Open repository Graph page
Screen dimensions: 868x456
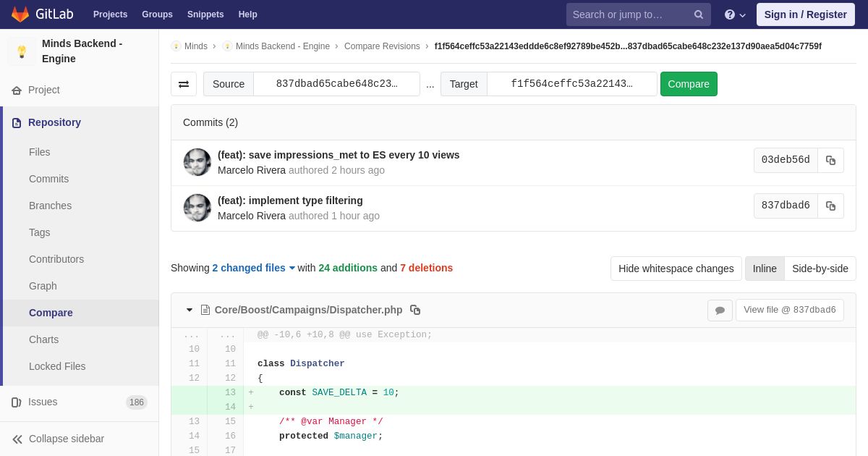(x=43, y=286)
